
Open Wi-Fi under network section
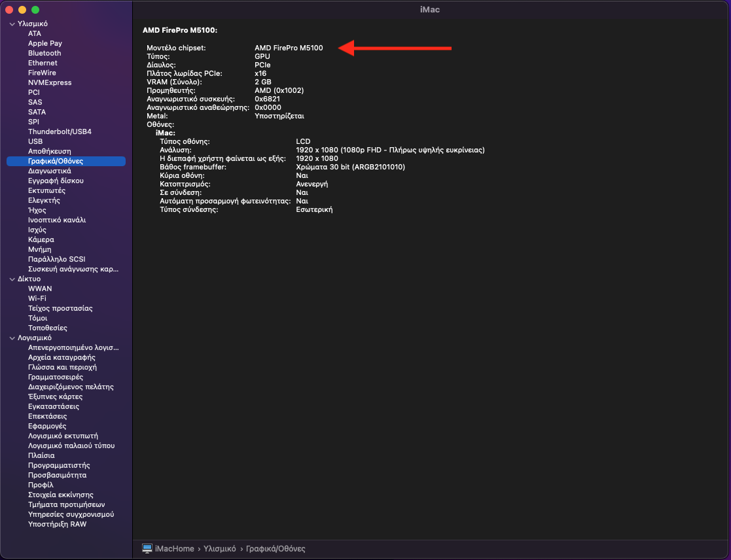pyautogui.click(x=37, y=298)
